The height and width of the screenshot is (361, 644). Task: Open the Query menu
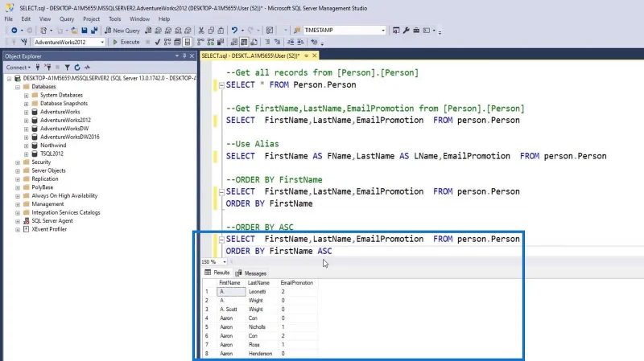67,18
